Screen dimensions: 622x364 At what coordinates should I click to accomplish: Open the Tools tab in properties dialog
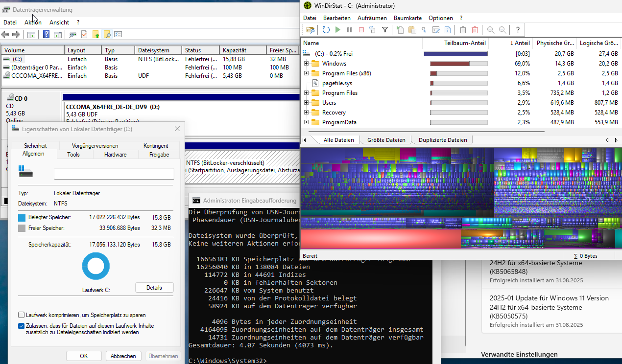pyautogui.click(x=73, y=155)
